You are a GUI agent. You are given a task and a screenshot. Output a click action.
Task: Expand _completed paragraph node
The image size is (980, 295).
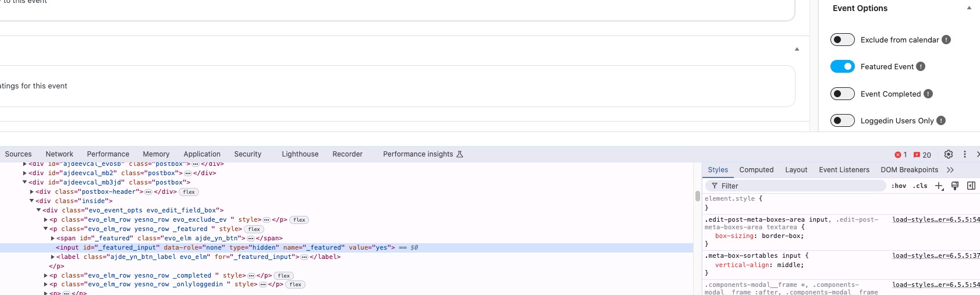pyautogui.click(x=46, y=276)
